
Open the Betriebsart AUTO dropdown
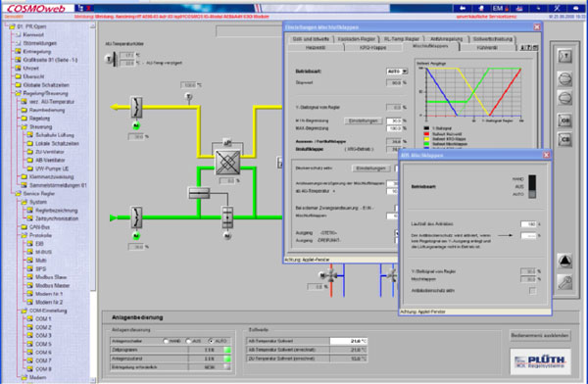397,72
